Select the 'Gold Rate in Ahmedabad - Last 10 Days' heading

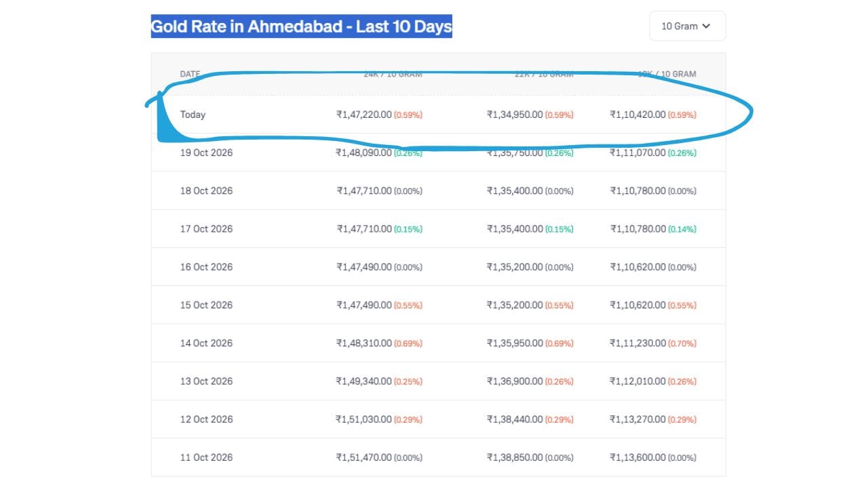301,26
